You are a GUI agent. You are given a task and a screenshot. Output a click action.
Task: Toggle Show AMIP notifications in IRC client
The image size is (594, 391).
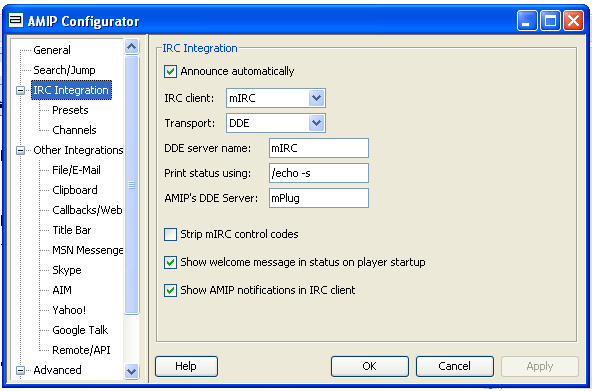(x=170, y=291)
